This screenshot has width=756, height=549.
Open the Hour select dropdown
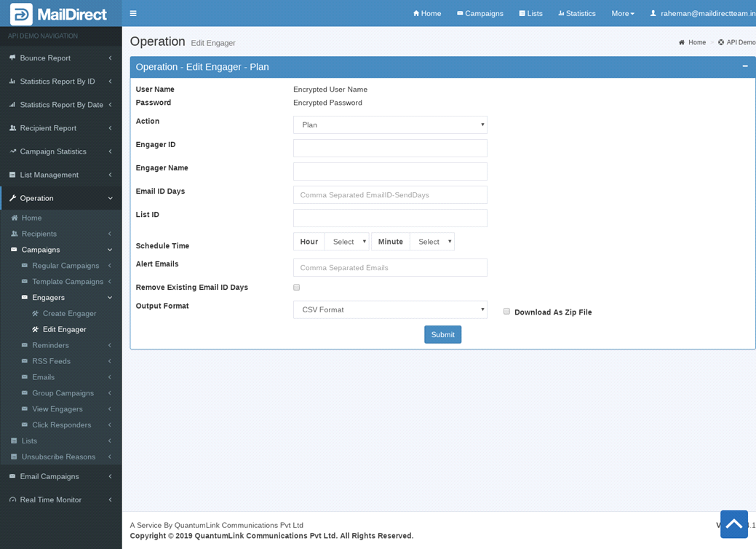click(346, 242)
